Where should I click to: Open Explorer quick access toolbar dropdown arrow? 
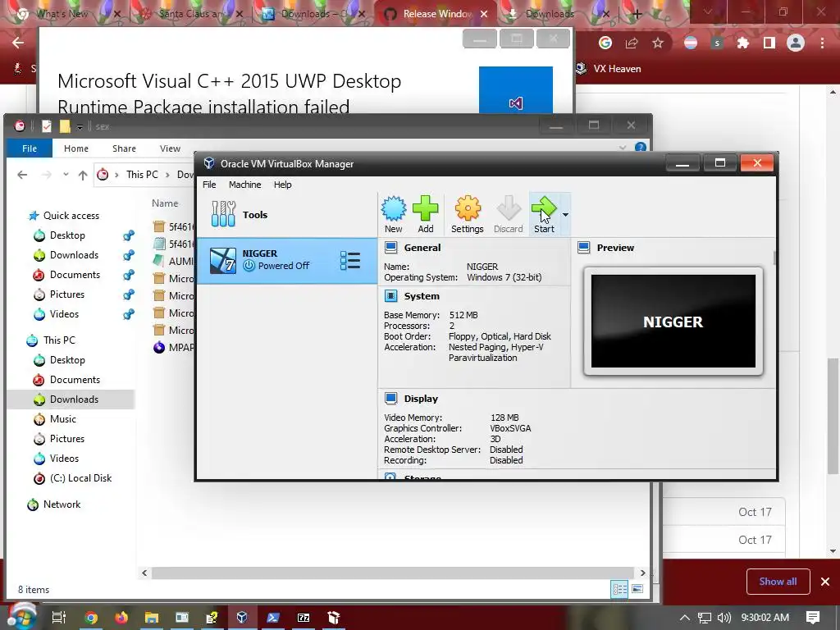[80, 126]
